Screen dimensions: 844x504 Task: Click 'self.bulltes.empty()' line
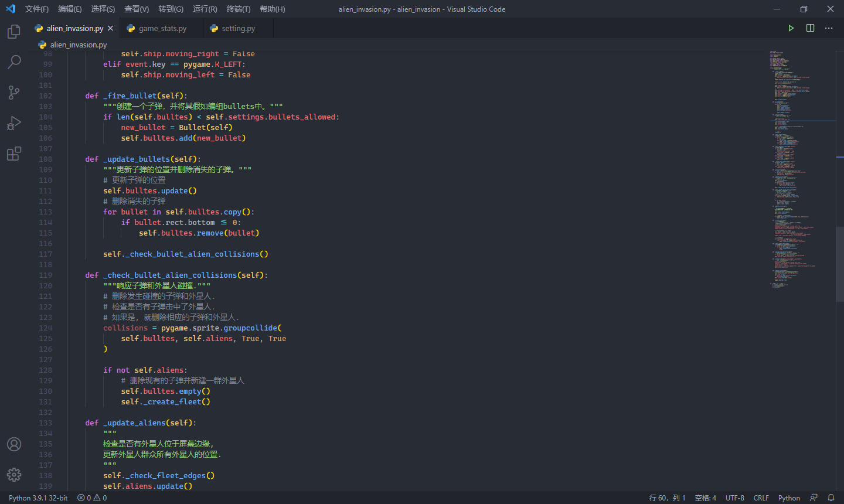(165, 391)
